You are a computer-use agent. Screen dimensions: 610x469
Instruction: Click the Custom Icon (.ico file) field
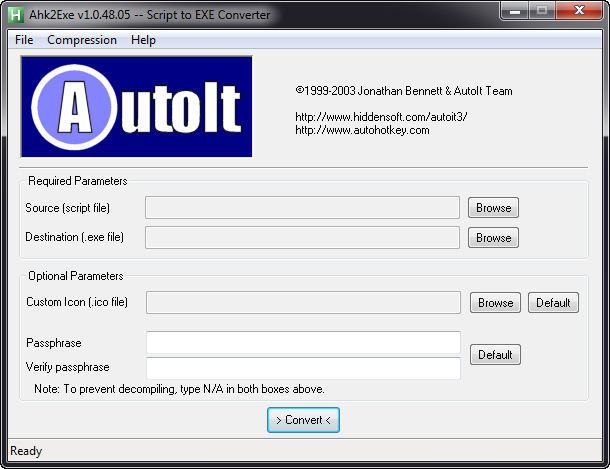tap(303, 303)
